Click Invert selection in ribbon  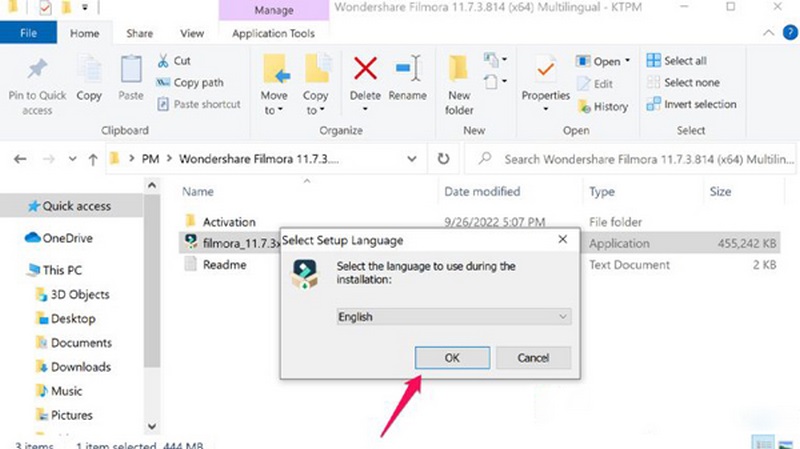[691, 105]
